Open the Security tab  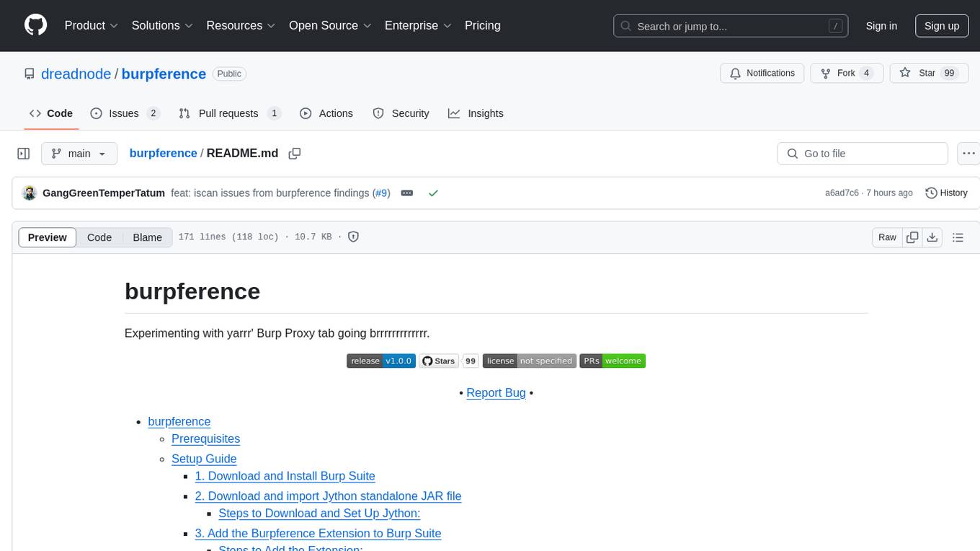click(401, 113)
